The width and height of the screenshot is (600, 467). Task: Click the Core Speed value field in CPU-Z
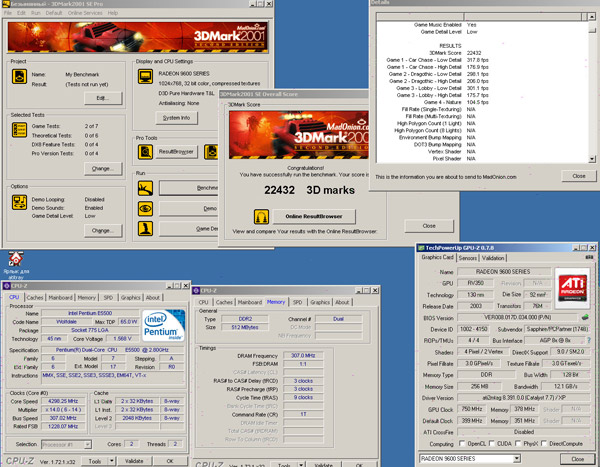[x=63, y=401]
